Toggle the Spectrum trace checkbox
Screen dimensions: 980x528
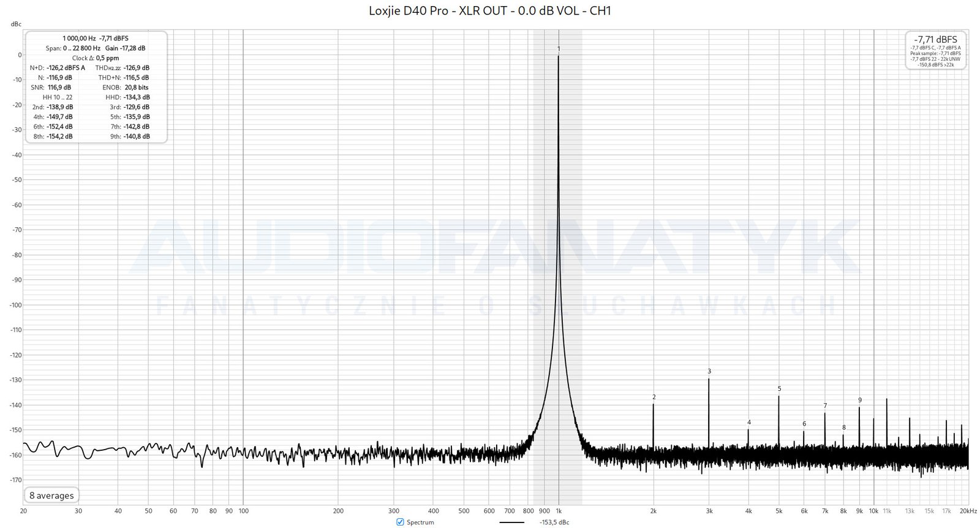400,522
